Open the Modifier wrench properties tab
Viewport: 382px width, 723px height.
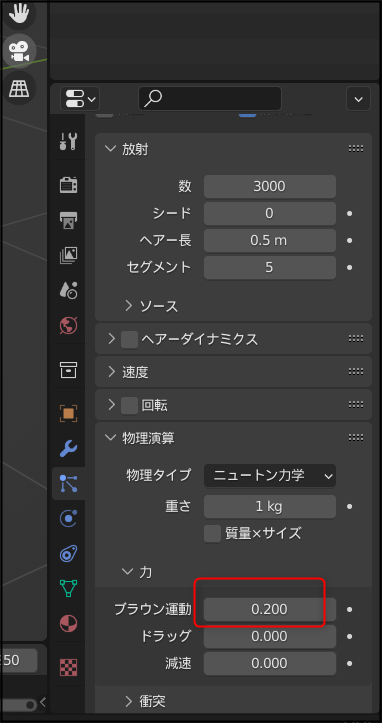click(x=69, y=448)
